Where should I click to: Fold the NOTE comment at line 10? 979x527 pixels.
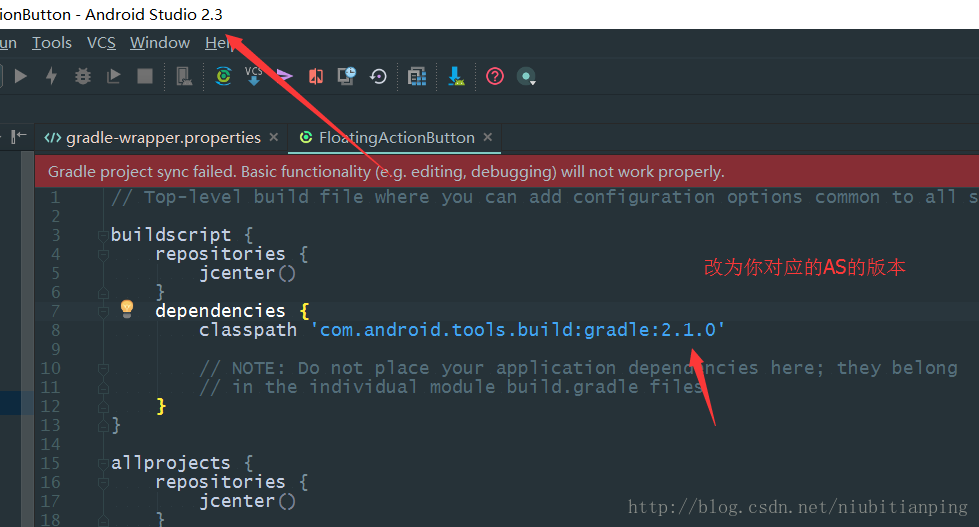[x=103, y=368]
